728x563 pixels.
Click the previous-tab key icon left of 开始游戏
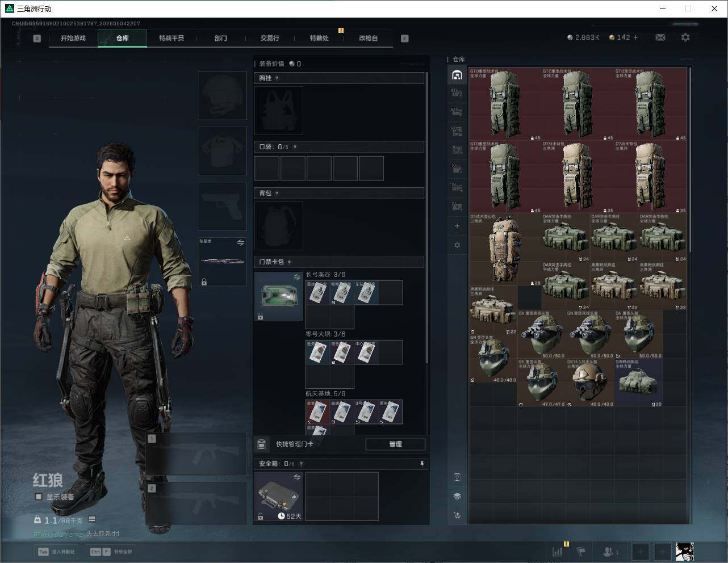[37, 39]
